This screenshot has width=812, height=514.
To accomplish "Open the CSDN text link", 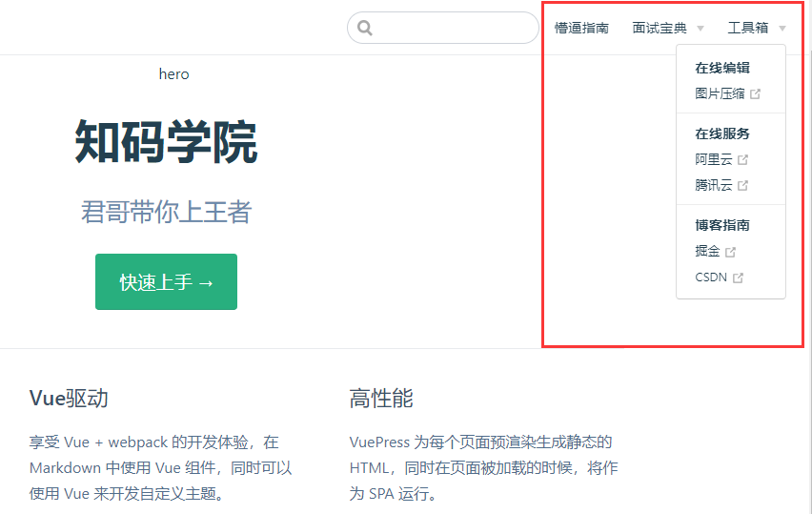I will (x=711, y=278).
